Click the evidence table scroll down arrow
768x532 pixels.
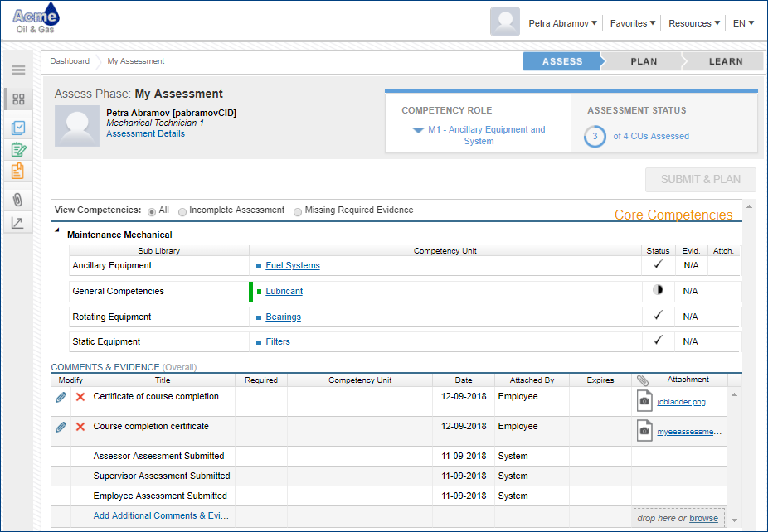pos(734,520)
